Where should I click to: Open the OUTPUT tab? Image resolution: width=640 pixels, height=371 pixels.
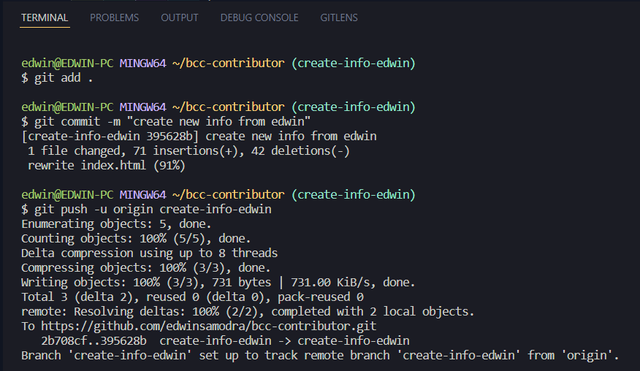point(179,18)
